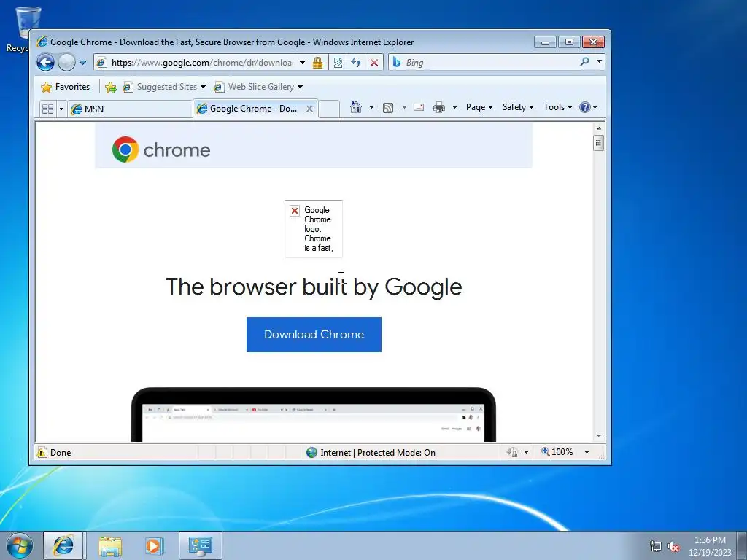Click the Refresh page icon
The width and height of the screenshot is (747, 560).
point(356,63)
